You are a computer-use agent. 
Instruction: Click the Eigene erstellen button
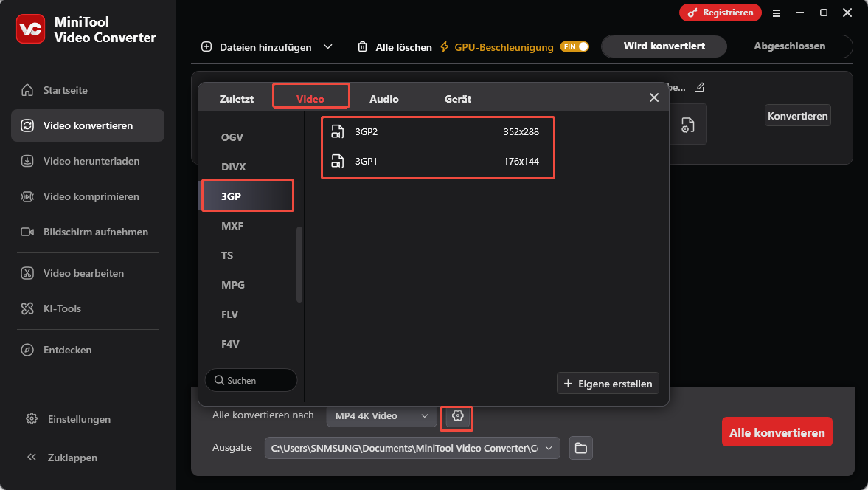pos(608,383)
